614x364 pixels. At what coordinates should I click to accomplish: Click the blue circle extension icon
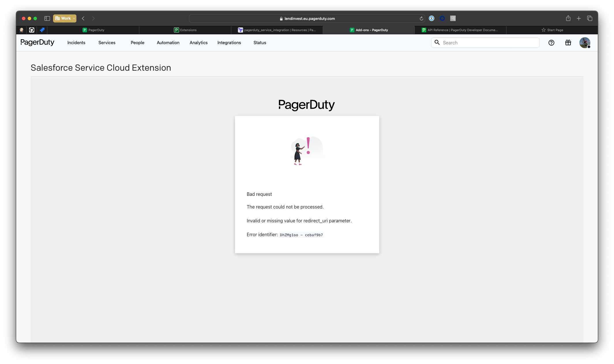click(442, 18)
